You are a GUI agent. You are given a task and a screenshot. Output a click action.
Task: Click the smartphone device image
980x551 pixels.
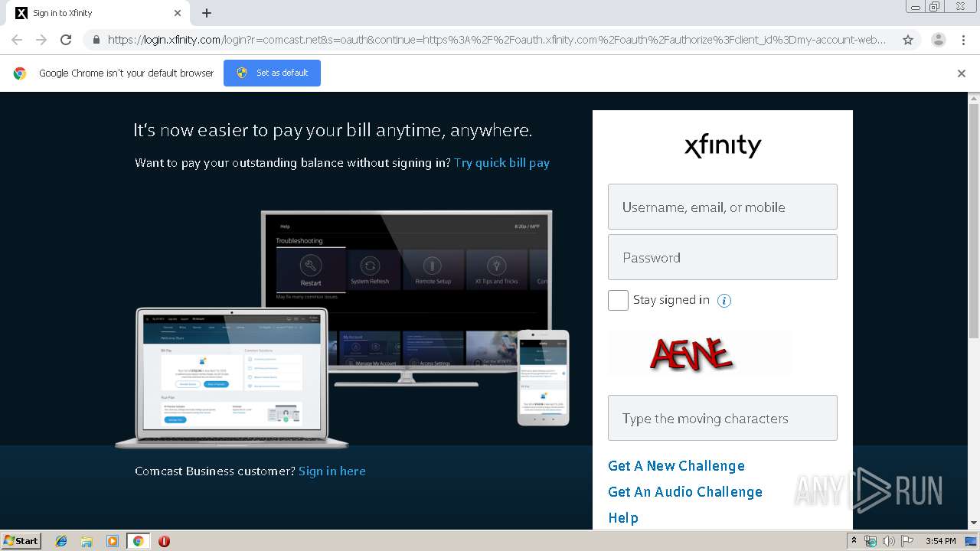543,377
